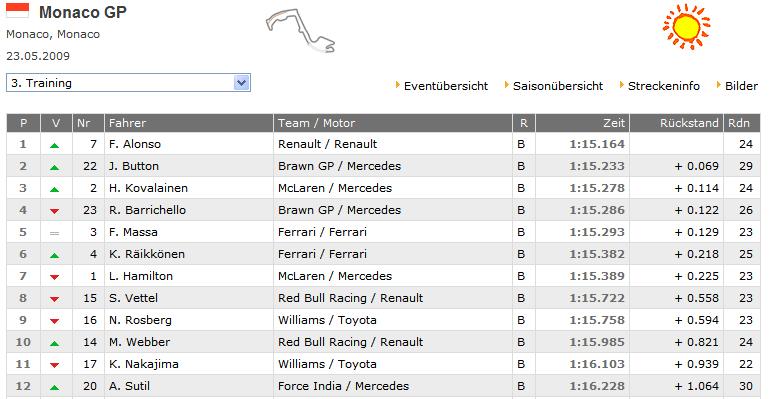View the Bilder gallery link
769x399 pixels.
(x=741, y=86)
